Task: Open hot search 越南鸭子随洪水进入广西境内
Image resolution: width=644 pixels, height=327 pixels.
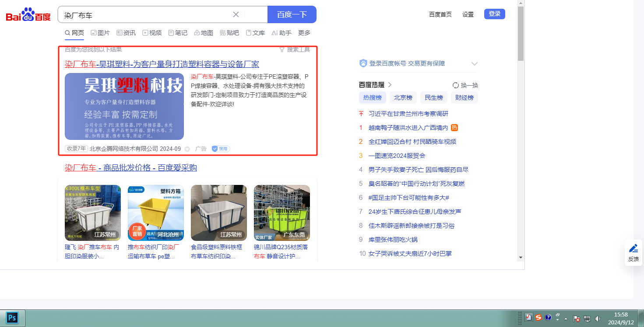Action: coord(408,128)
